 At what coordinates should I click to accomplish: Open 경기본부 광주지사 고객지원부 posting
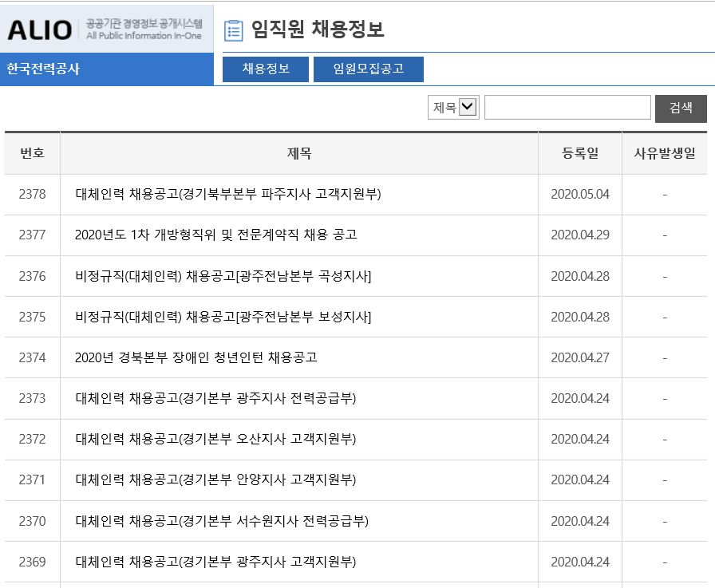coord(215,562)
